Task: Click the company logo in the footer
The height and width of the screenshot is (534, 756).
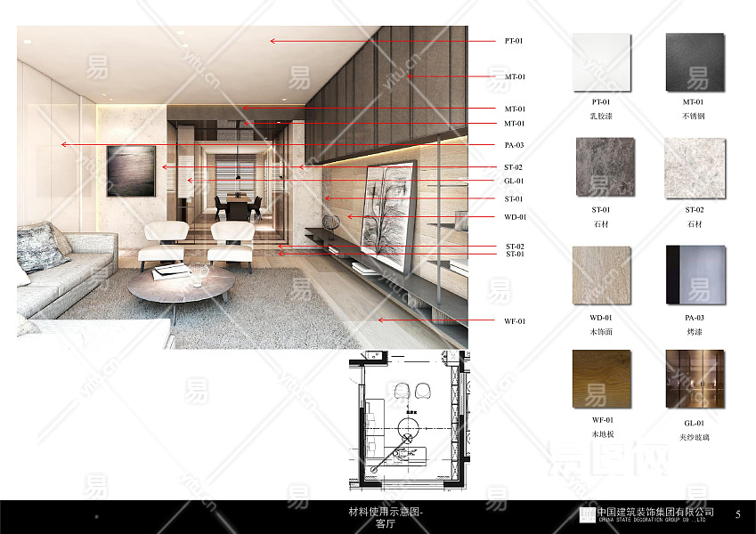Action: tap(587, 514)
